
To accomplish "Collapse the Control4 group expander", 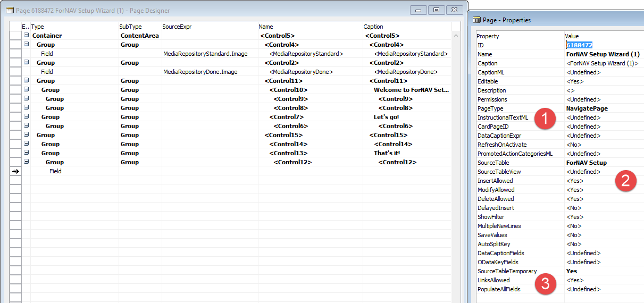I will (26, 45).
